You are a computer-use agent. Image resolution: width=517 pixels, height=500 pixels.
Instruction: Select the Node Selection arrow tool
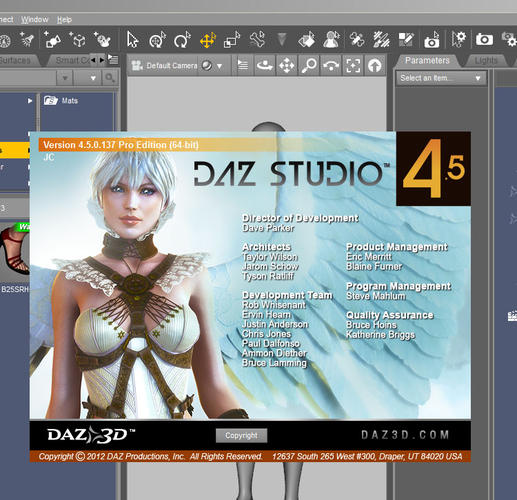pos(132,40)
